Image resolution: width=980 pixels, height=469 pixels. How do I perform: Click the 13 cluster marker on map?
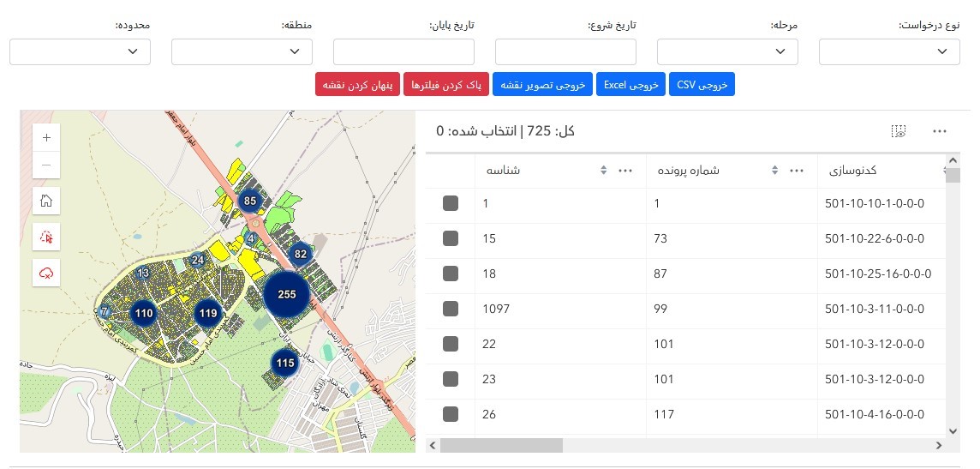tap(143, 273)
